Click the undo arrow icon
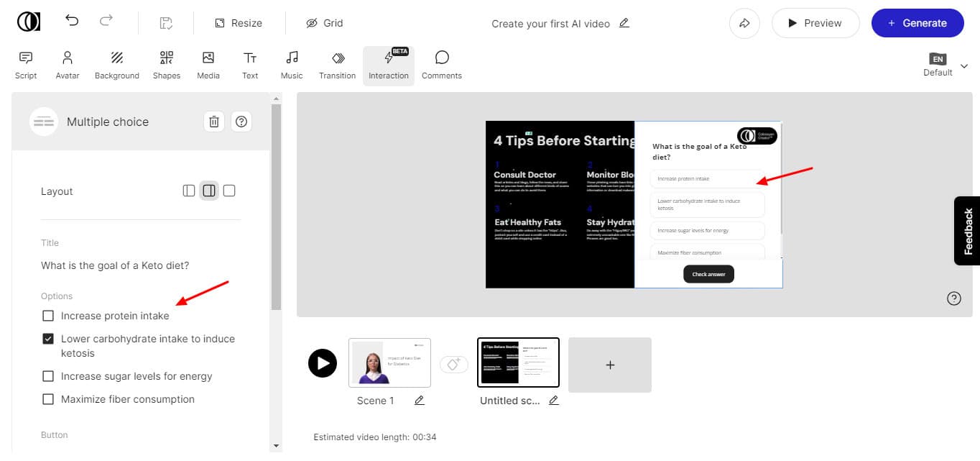The height and width of the screenshot is (461, 980). (72, 22)
